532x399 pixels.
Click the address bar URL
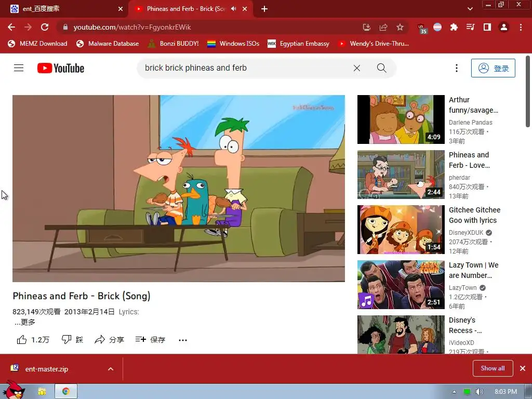click(132, 27)
